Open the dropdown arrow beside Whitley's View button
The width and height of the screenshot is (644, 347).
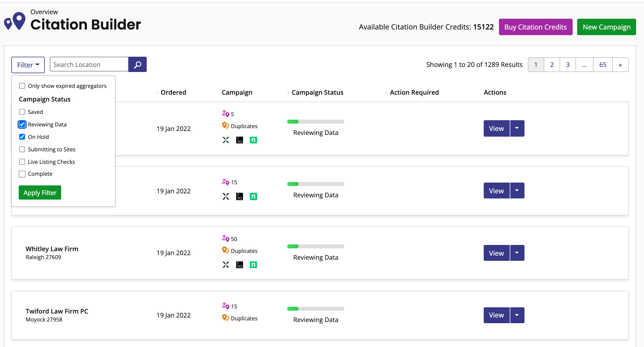(x=517, y=253)
